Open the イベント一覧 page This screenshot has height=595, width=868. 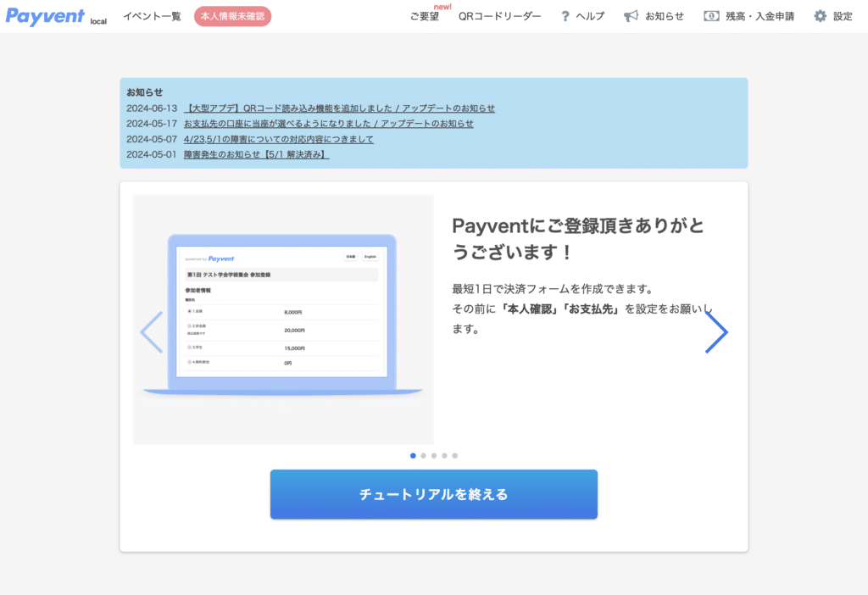tap(152, 17)
